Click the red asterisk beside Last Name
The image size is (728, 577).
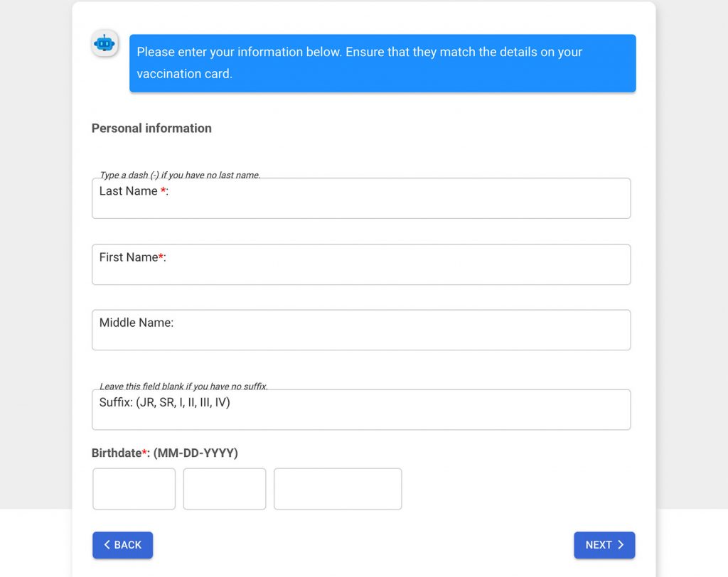point(163,190)
